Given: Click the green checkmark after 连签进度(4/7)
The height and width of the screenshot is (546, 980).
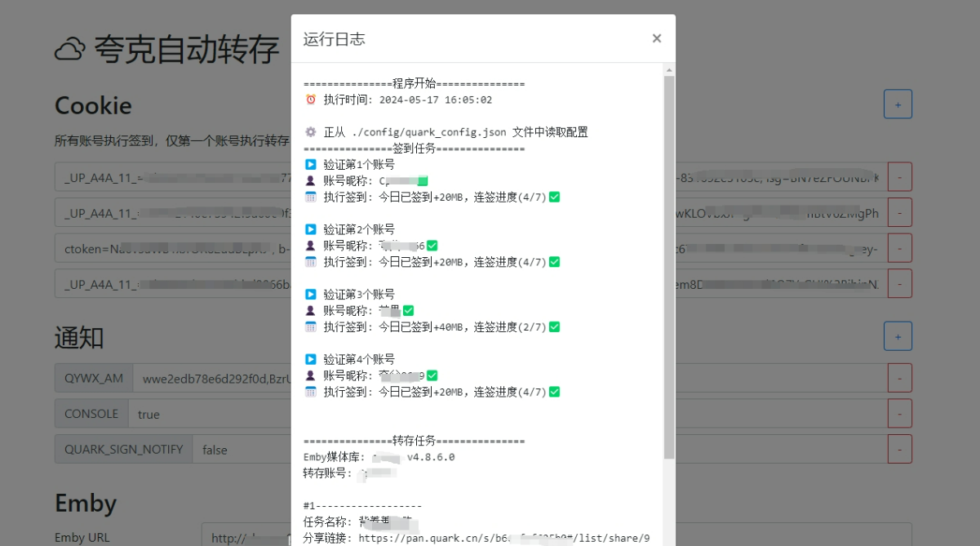Looking at the screenshot, I should coord(552,197).
